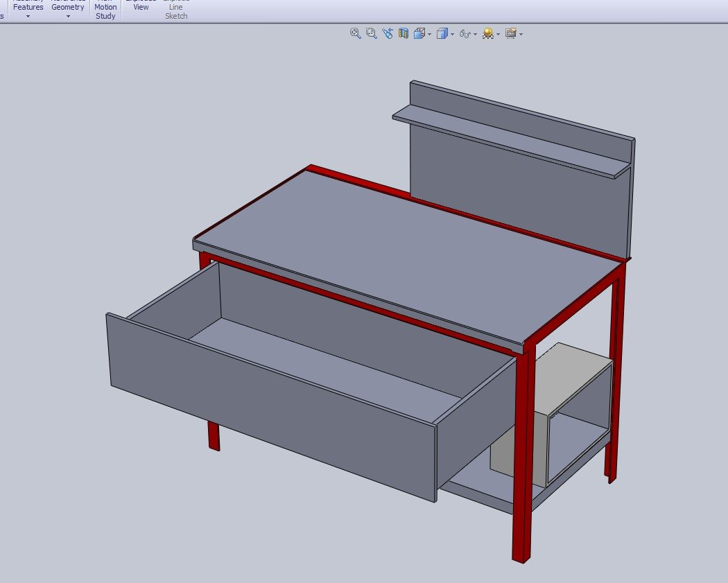Click the View Orientation cube icon

(x=419, y=33)
